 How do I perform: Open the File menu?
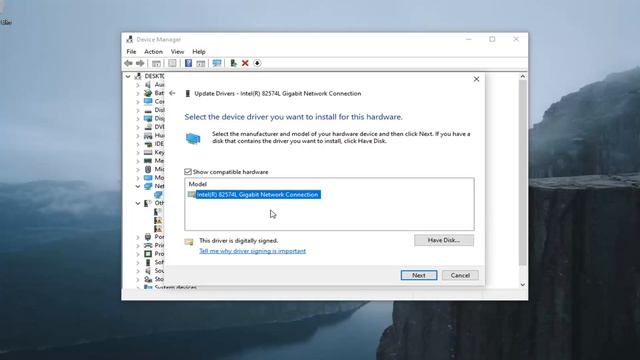(131, 52)
